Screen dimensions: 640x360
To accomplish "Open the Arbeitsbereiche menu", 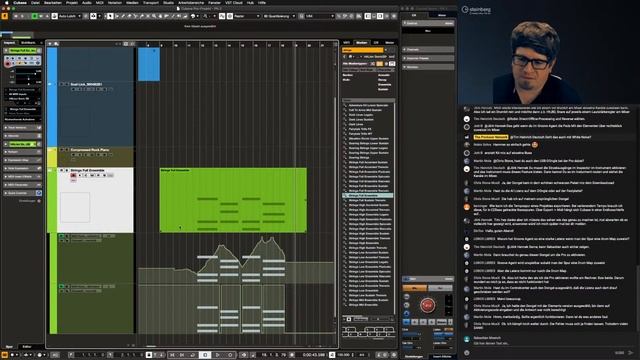I will [191, 2].
